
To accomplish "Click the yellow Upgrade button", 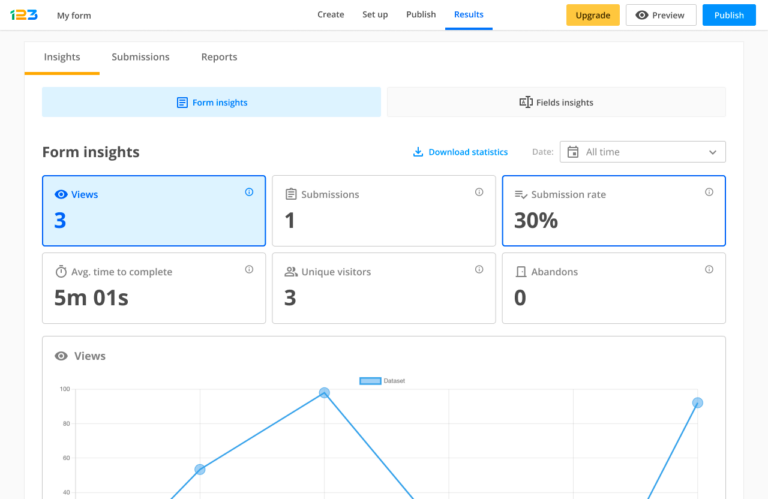I will (593, 15).
